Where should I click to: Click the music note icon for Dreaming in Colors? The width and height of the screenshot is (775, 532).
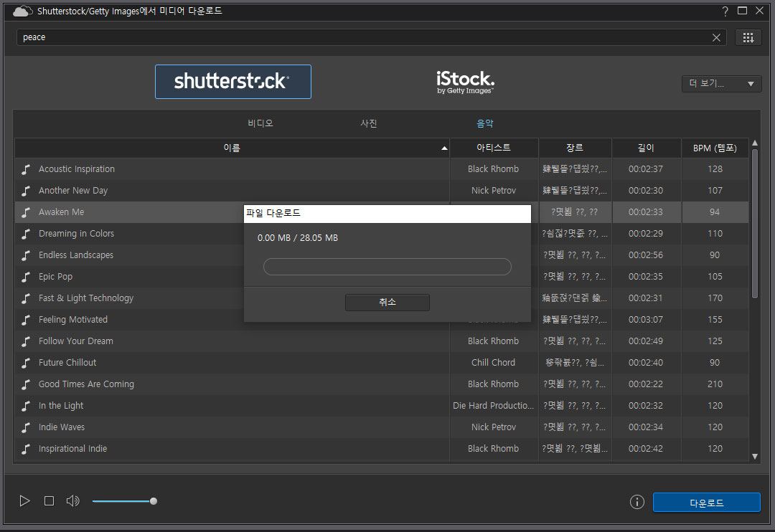27,234
